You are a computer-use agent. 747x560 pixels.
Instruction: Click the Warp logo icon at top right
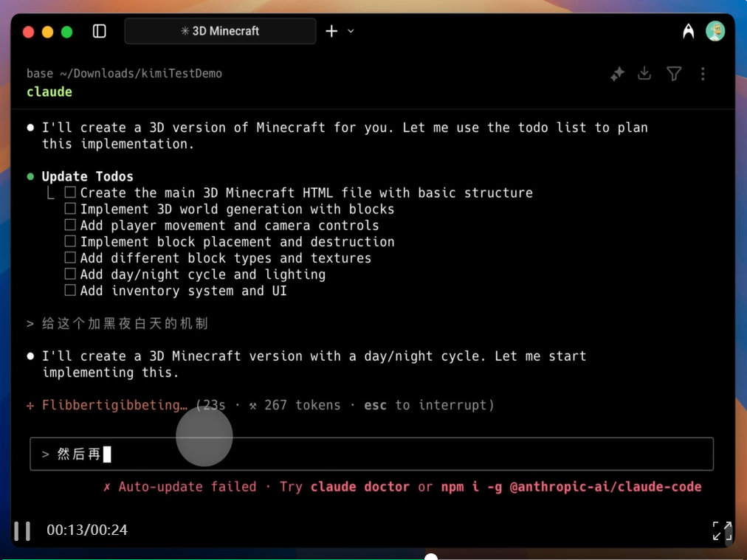coord(689,32)
